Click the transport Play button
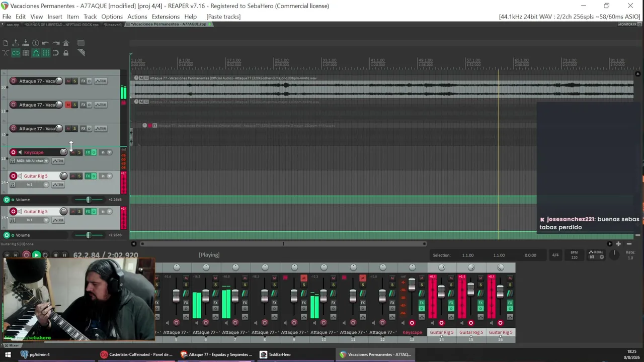644x362 pixels. [36, 255]
